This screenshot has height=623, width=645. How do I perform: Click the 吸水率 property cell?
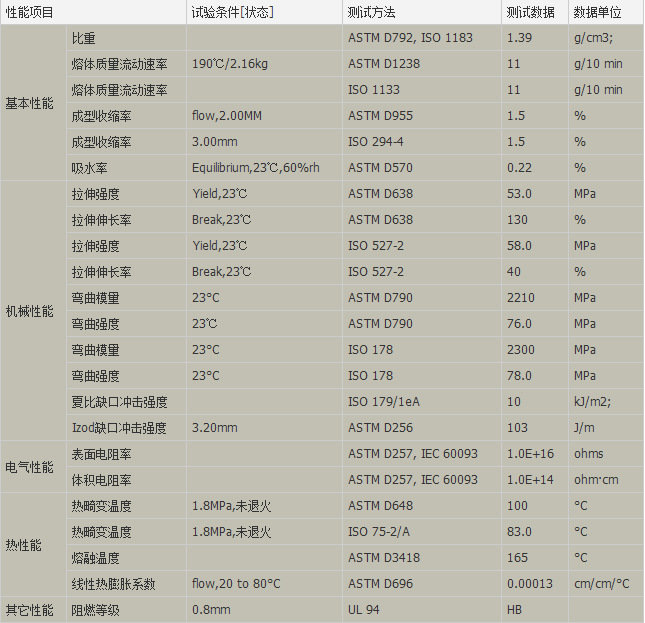pyautogui.click(x=126, y=168)
